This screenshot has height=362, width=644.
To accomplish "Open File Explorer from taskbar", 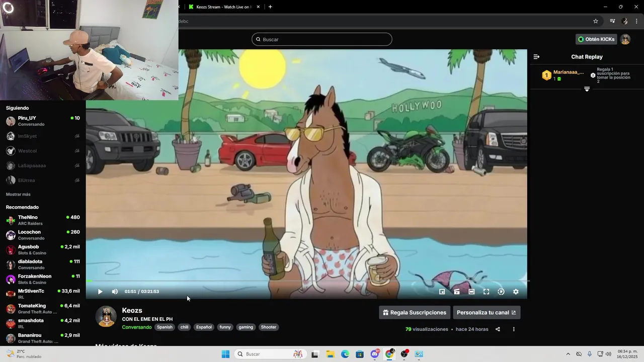I will [x=330, y=354].
